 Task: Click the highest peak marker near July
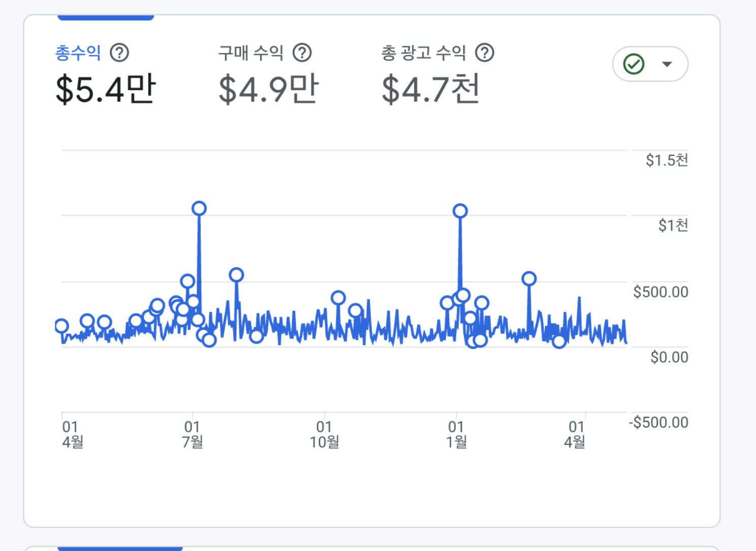click(x=199, y=208)
